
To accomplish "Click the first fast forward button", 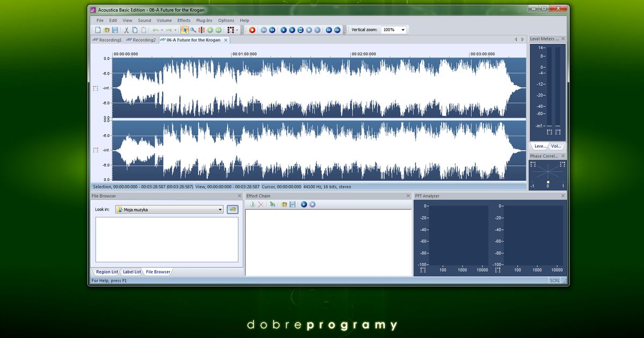I will pos(328,30).
